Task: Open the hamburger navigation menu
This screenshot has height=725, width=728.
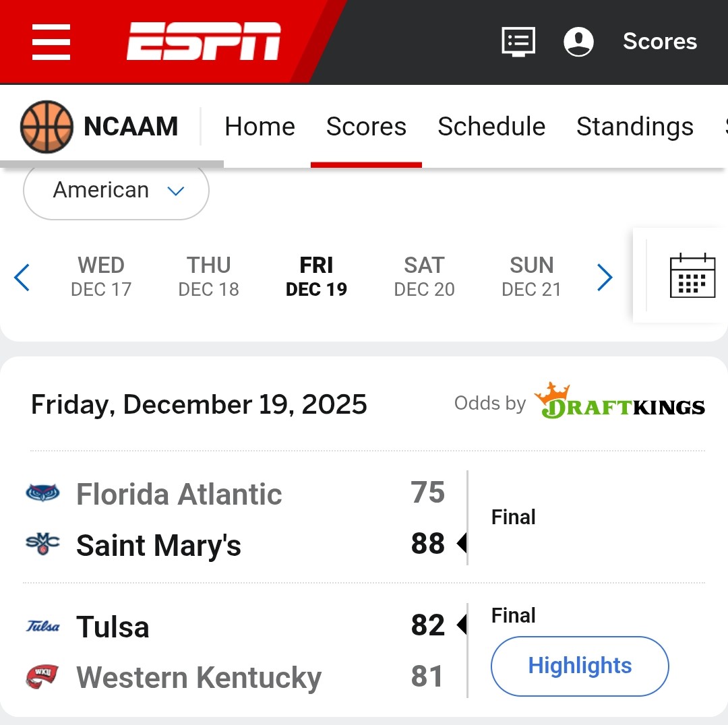Action: [x=51, y=42]
